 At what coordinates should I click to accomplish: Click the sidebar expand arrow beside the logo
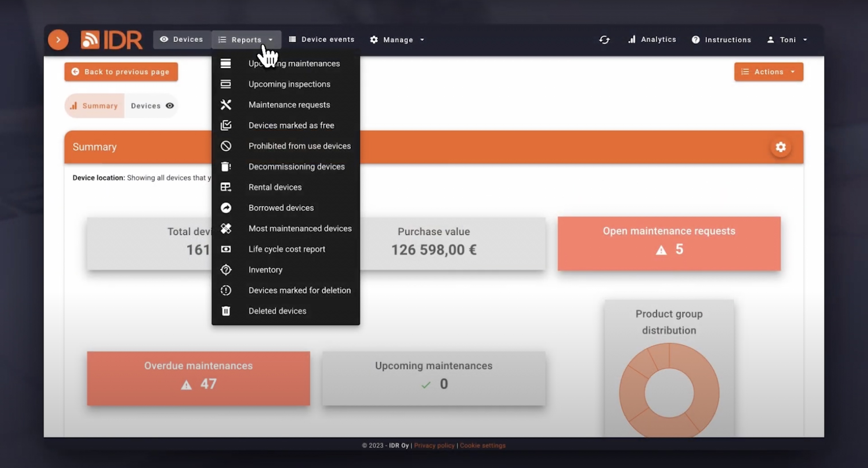(x=58, y=39)
